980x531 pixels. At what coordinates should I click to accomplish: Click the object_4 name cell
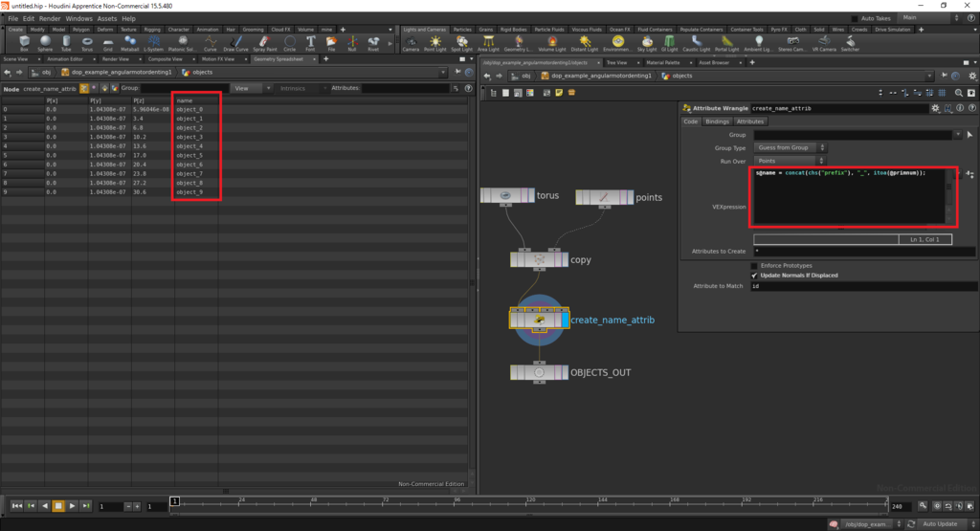[189, 146]
